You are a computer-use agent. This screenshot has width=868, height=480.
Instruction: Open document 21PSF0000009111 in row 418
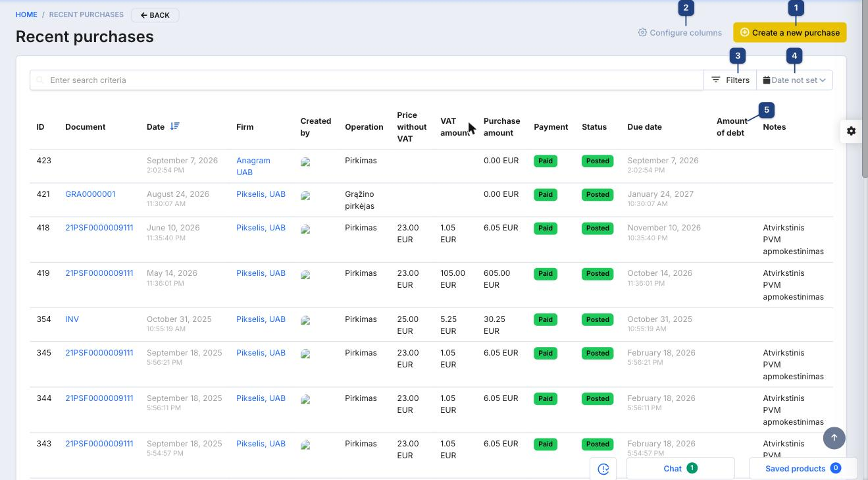click(x=99, y=228)
